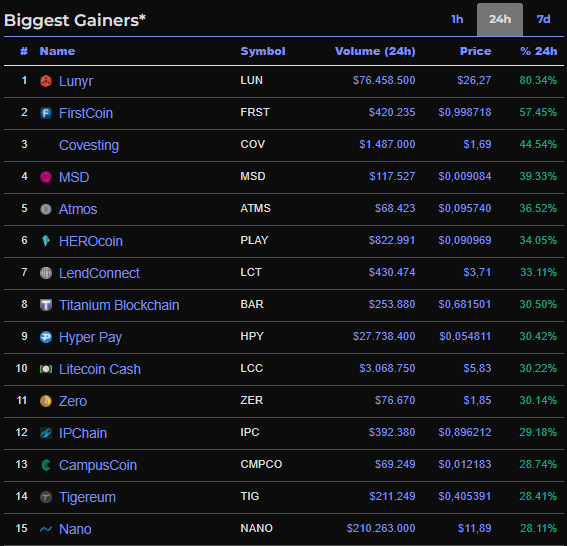Click MSD price $0,009084
Screen dimensions: 567x546
click(x=465, y=176)
